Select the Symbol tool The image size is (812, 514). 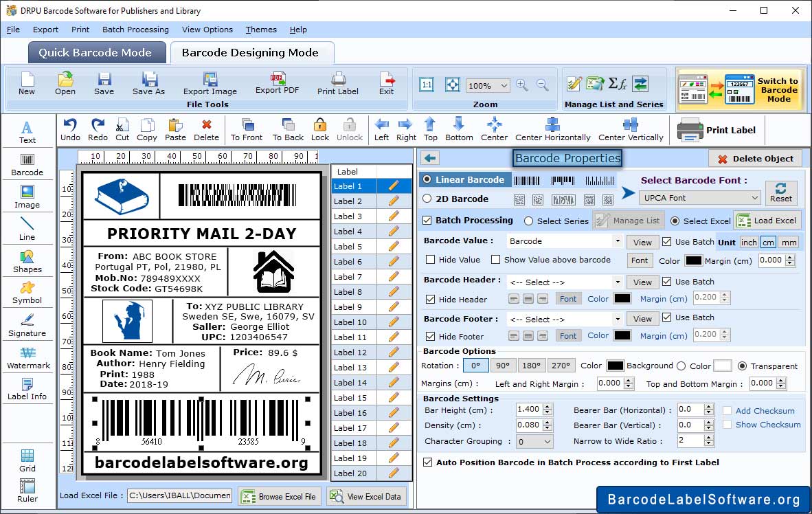point(27,293)
